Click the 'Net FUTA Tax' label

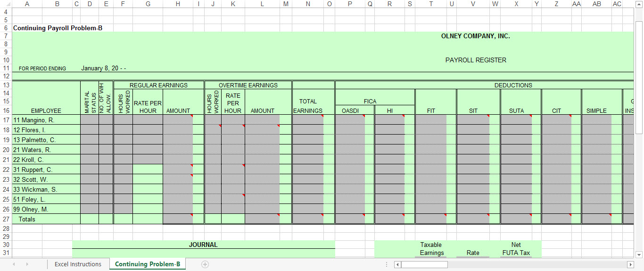point(516,249)
